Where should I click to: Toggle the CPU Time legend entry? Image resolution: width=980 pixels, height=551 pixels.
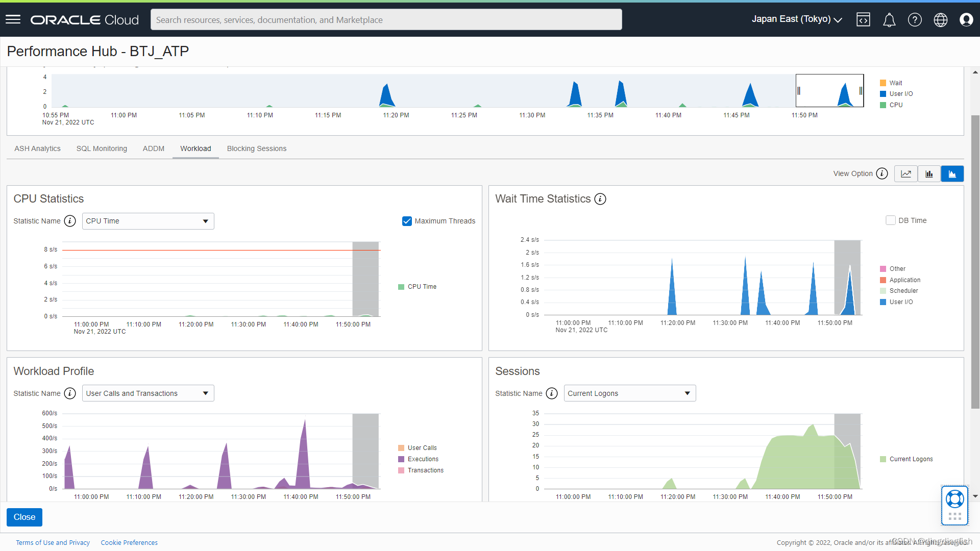417,287
